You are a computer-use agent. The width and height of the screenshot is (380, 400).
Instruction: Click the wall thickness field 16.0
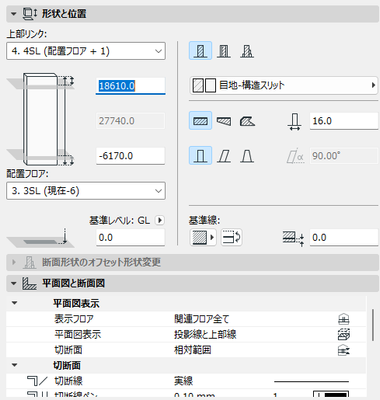point(344,121)
